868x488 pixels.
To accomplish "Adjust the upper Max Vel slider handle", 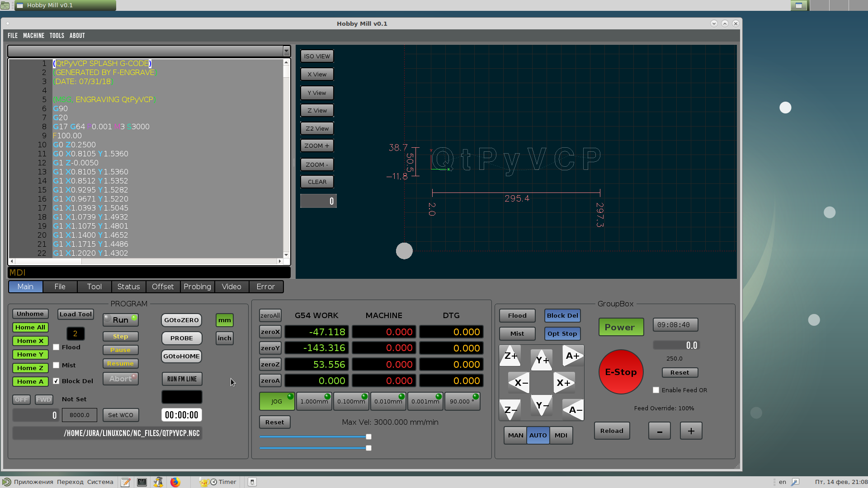I will [x=368, y=436].
